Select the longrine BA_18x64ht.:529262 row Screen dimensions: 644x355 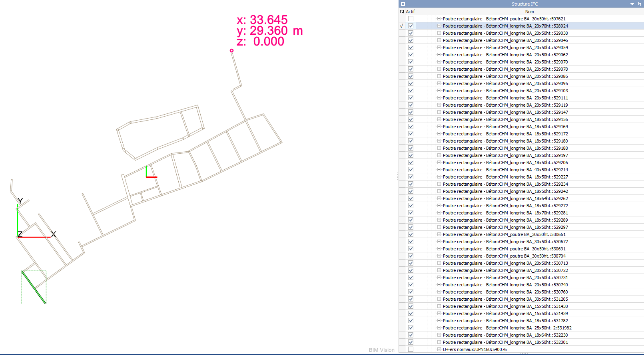point(505,198)
